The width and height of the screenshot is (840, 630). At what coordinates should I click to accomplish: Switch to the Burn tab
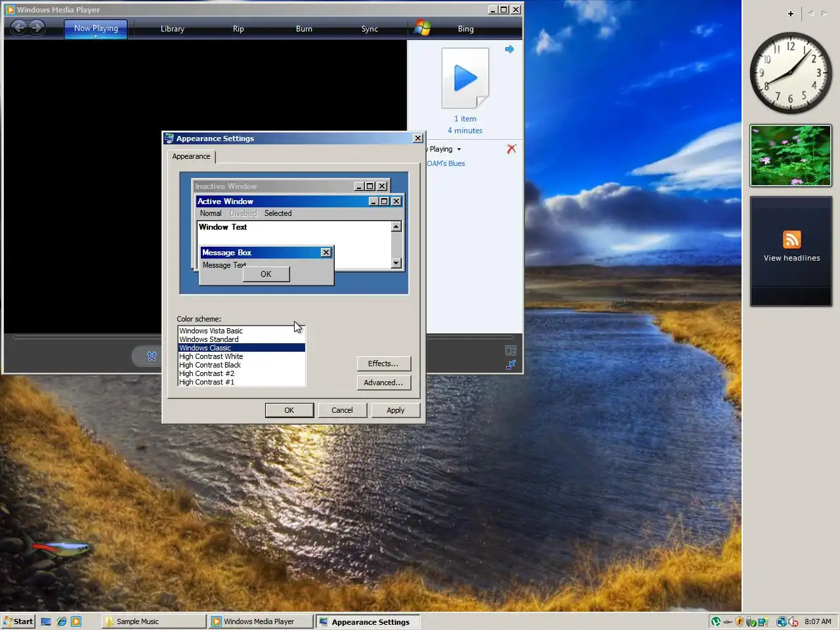click(304, 29)
